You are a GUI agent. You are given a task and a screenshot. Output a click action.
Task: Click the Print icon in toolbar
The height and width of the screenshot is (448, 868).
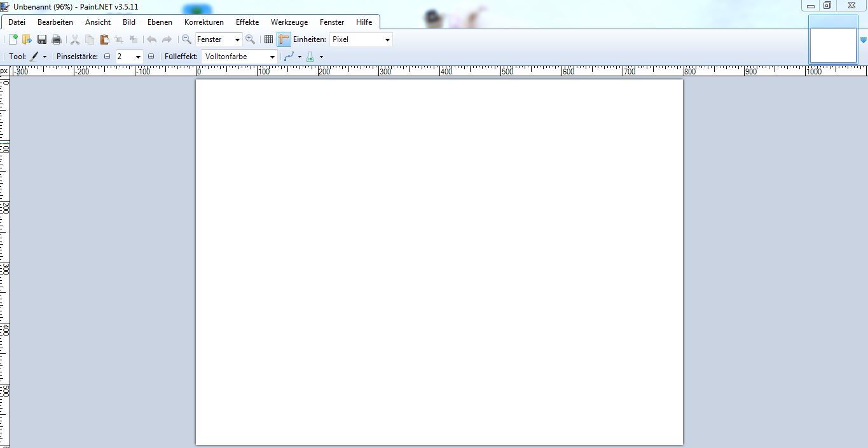57,39
